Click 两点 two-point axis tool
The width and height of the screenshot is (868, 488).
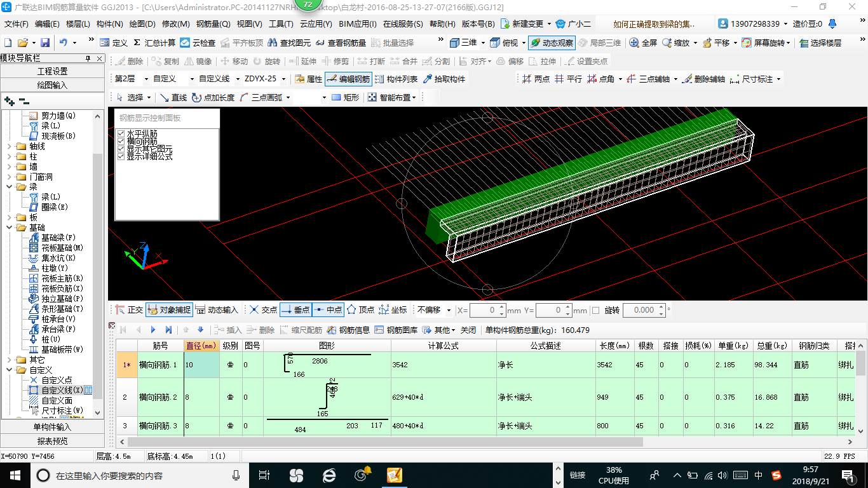point(536,79)
